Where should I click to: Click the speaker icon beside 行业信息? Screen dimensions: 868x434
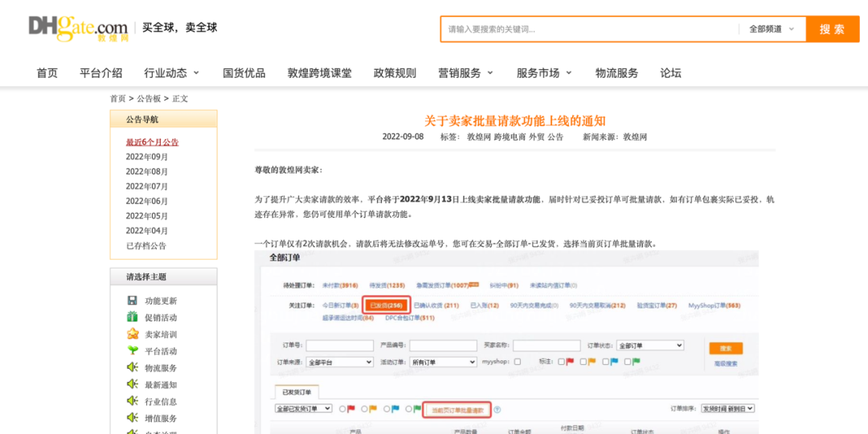pyautogui.click(x=133, y=401)
